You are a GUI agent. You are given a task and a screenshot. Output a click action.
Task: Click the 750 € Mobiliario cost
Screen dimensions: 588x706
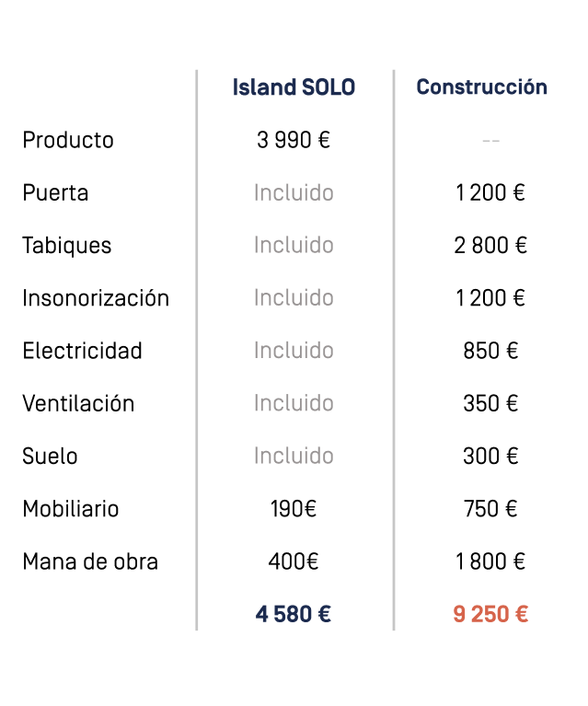(x=490, y=509)
